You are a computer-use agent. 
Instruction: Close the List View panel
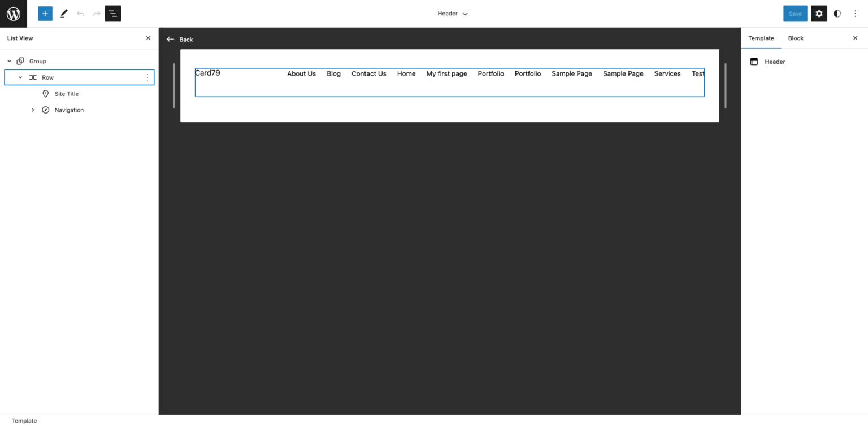(x=148, y=38)
